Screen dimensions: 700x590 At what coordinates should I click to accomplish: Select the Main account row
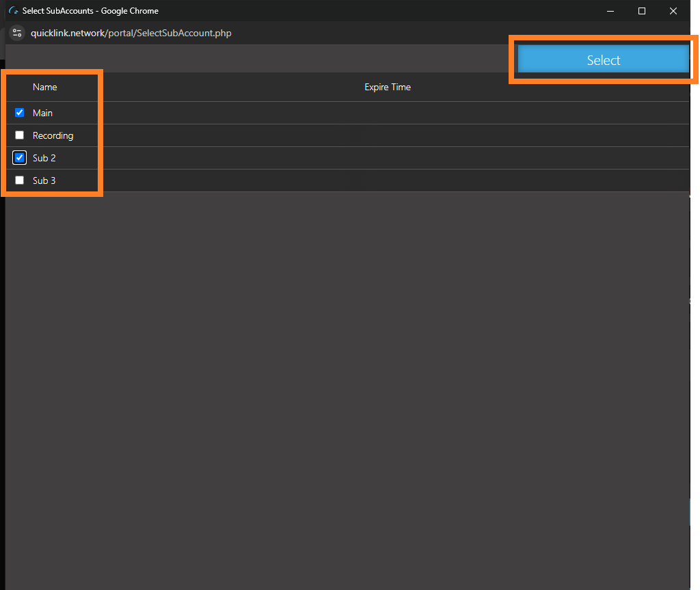tap(43, 112)
